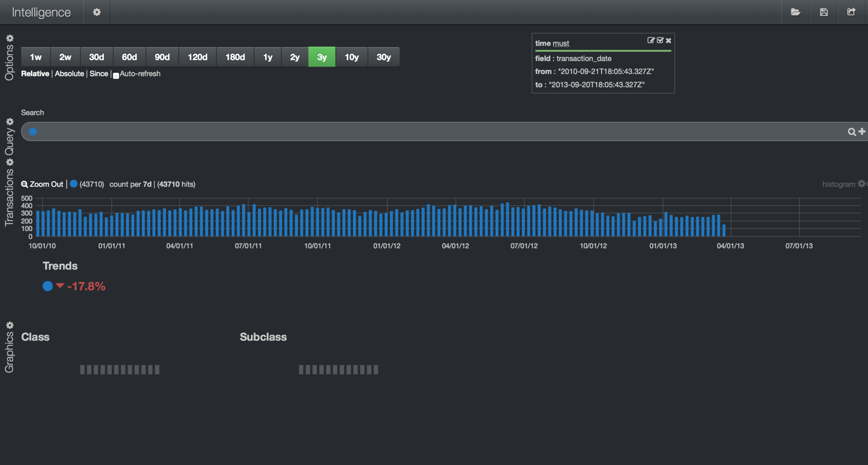
Task: Open the load dashboard folder icon
Action: [x=796, y=12]
